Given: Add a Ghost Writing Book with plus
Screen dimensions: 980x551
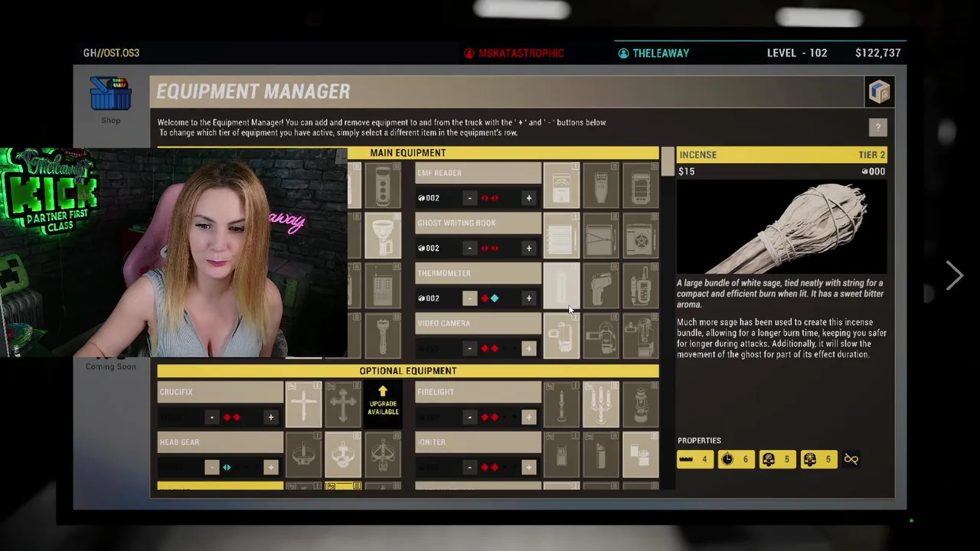Looking at the screenshot, I should [528, 248].
